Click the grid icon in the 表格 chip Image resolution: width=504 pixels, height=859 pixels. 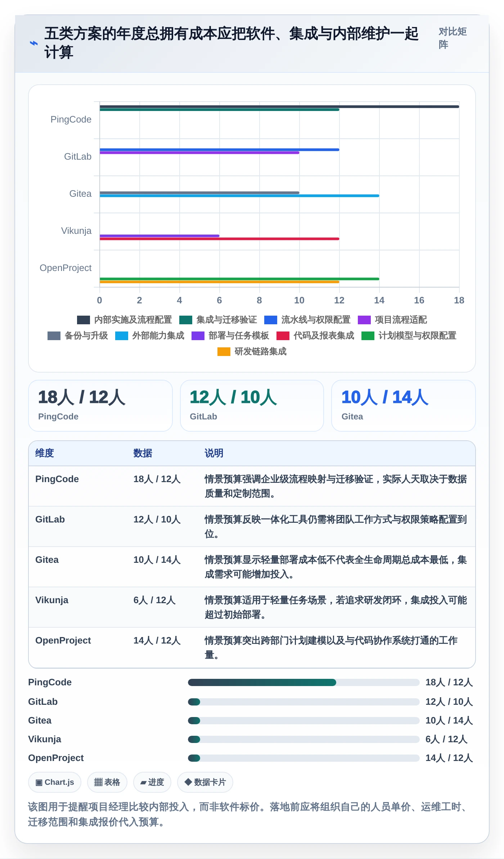click(x=98, y=782)
